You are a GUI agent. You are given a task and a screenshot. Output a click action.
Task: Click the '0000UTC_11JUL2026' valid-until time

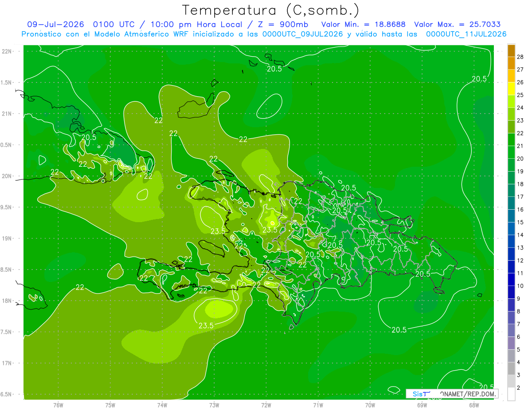tap(466, 34)
